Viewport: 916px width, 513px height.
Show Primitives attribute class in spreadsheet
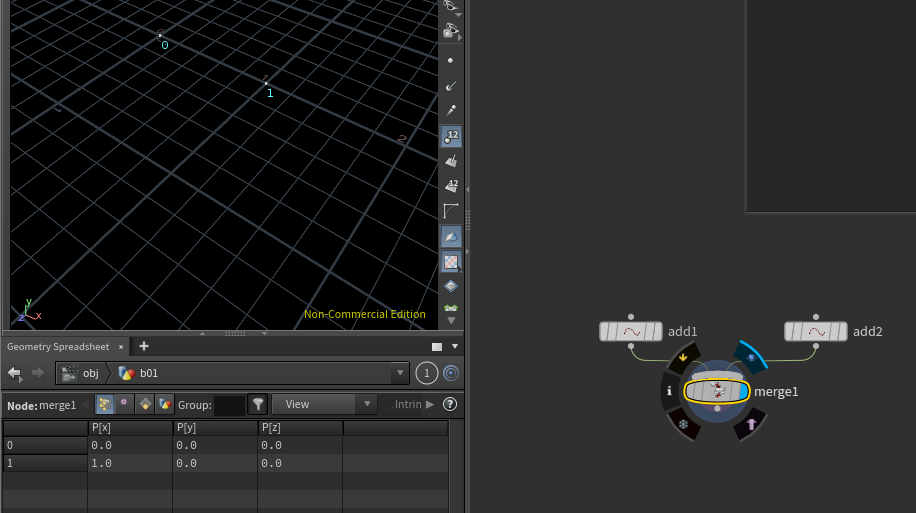(x=145, y=404)
